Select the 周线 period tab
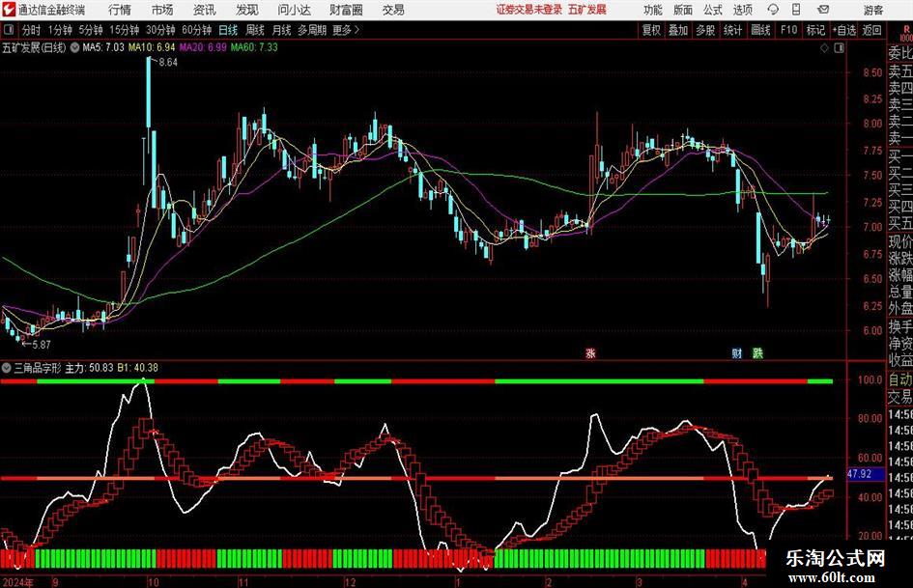The width and height of the screenshot is (913, 588). tap(254, 30)
